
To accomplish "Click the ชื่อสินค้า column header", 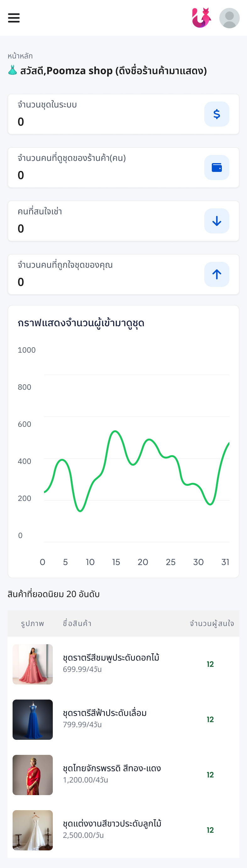I will pyautogui.click(x=77, y=624).
